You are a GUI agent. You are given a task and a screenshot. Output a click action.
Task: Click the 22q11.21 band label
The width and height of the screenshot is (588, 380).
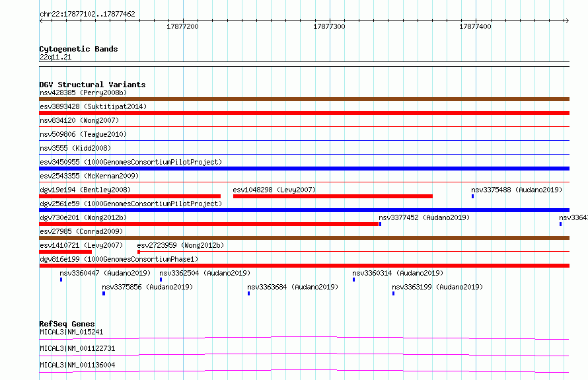[x=55, y=57]
